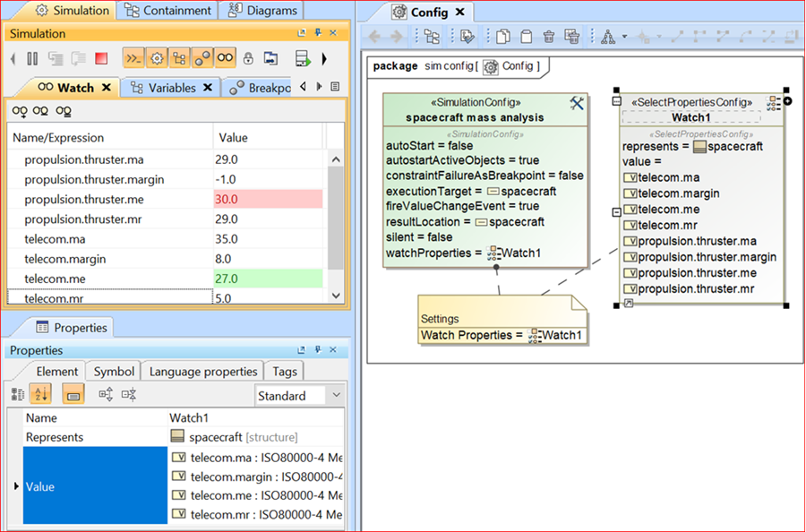Toggle the simulation console button
The width and height of the screenshot is (806, 532).
point(133,59)
